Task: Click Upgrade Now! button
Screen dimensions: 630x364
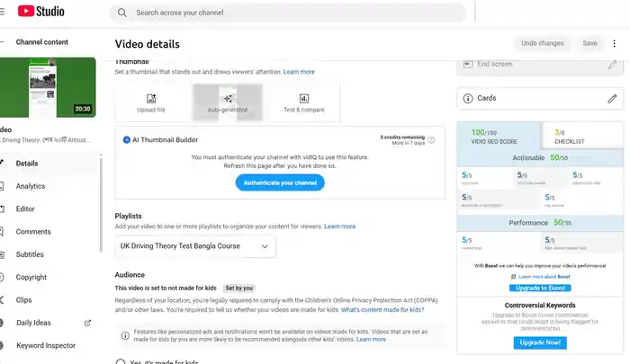Action: tap(540, 342)
